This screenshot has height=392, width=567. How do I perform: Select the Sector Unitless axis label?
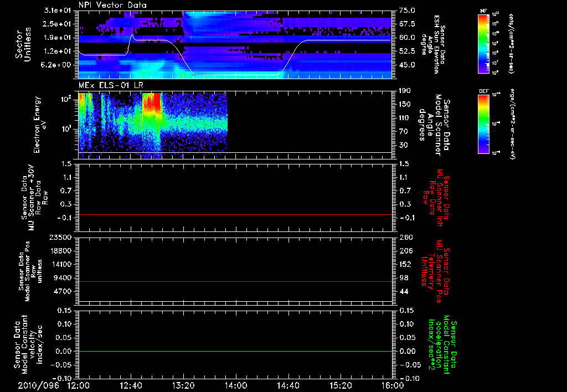(23, 44)
